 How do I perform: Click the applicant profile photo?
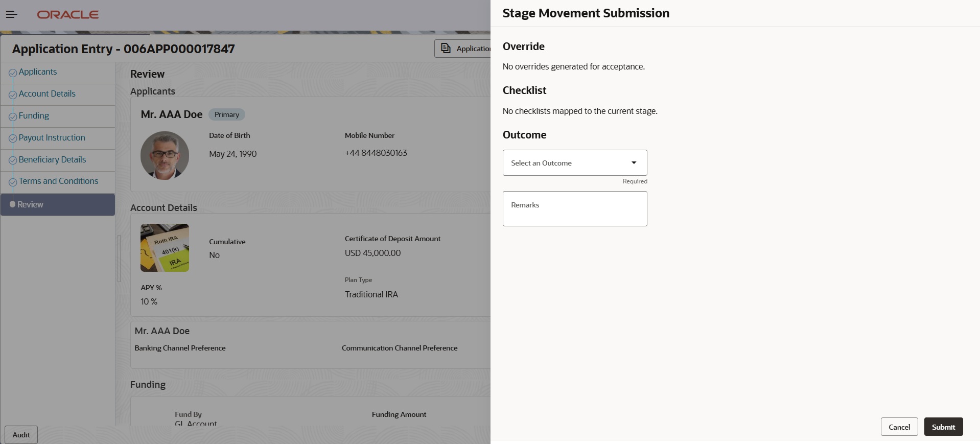(x=165, y=155)
